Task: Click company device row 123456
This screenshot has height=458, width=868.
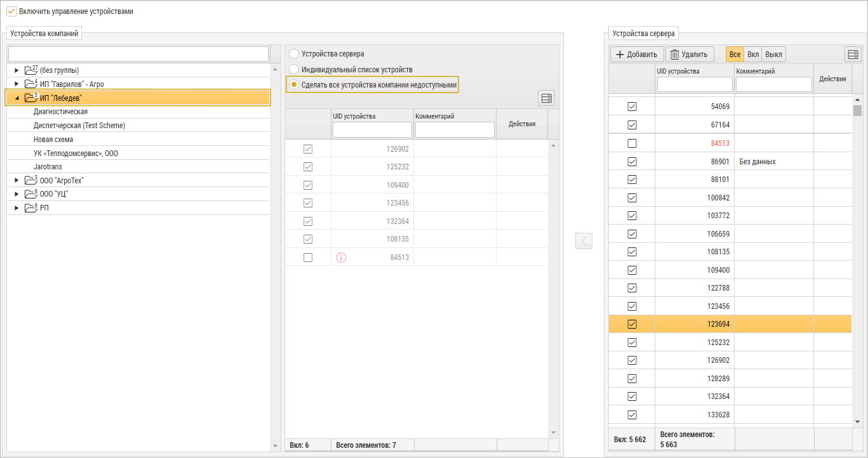Action: (416, 203)
